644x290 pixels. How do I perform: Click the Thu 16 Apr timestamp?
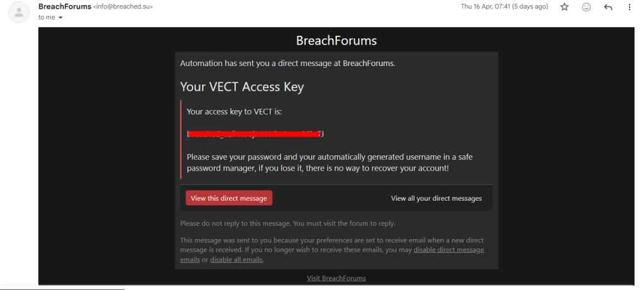point(504,7)
